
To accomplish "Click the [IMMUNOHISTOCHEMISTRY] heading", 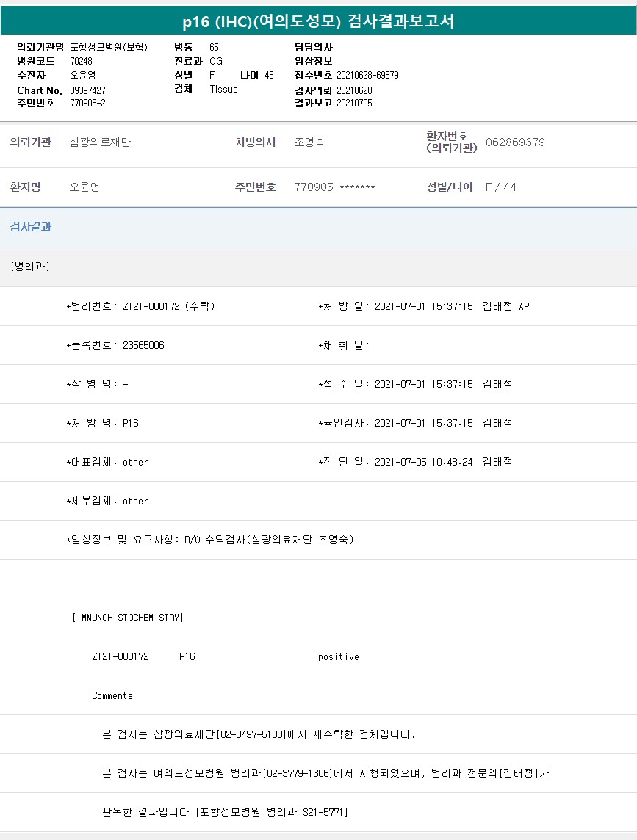I will (128, 618).
